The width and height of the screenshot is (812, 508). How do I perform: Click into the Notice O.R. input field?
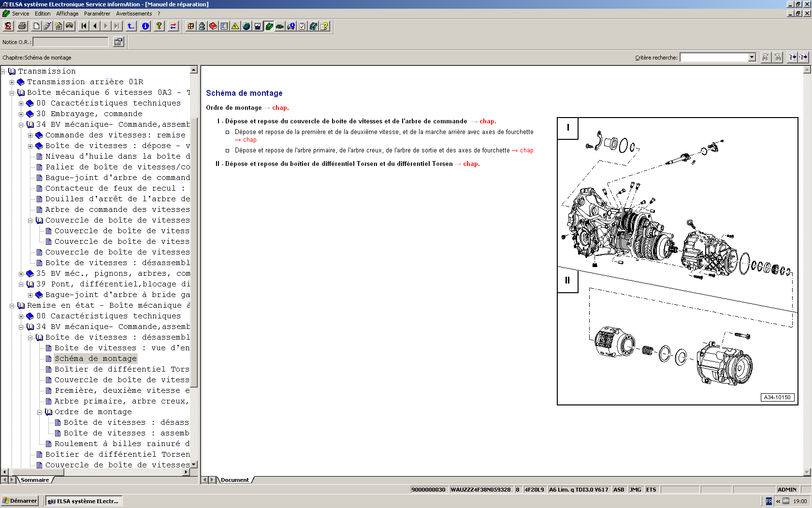click(x=71, y=42)
